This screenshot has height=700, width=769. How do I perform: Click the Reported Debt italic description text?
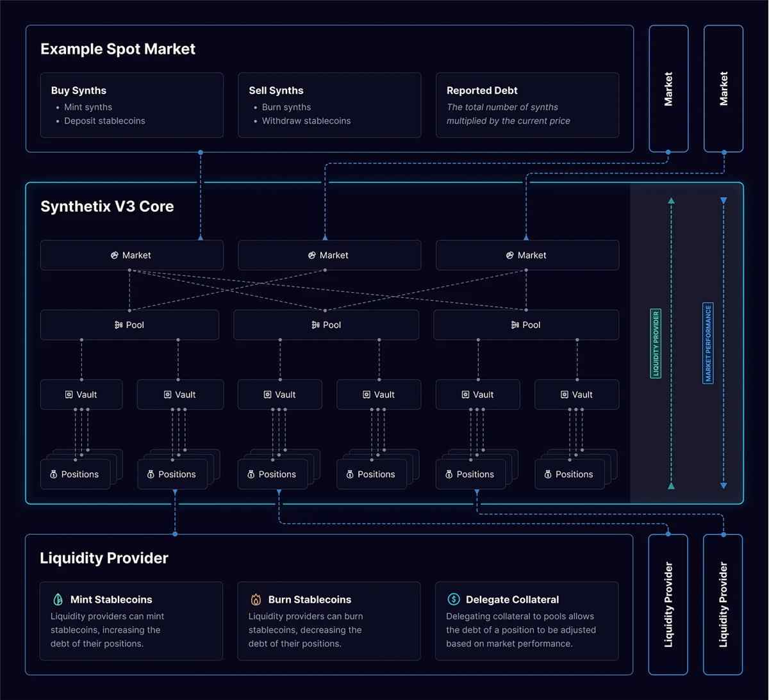508,114
